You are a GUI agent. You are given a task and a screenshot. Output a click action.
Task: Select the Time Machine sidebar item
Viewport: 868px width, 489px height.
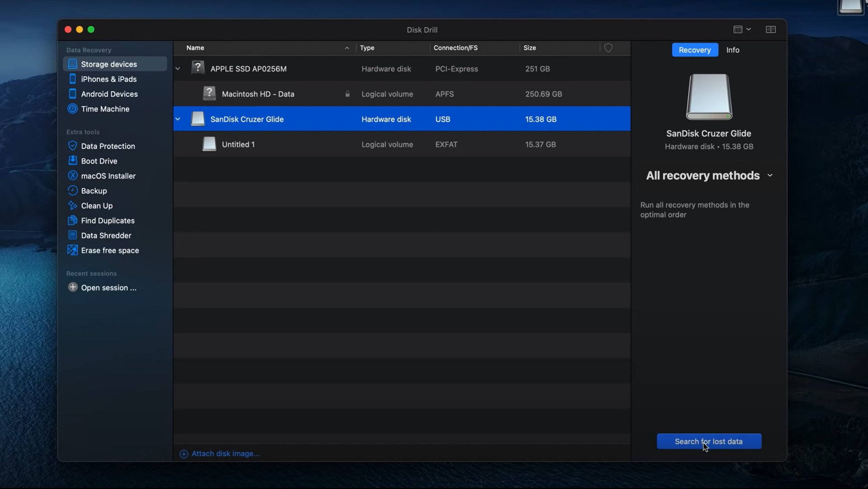click(x=105, y=109)
